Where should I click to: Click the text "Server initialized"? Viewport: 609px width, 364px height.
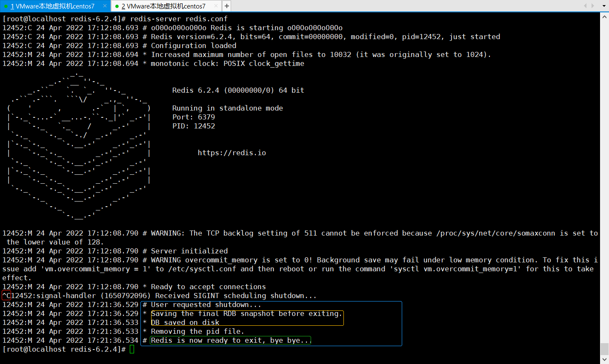tap(189, 251)
